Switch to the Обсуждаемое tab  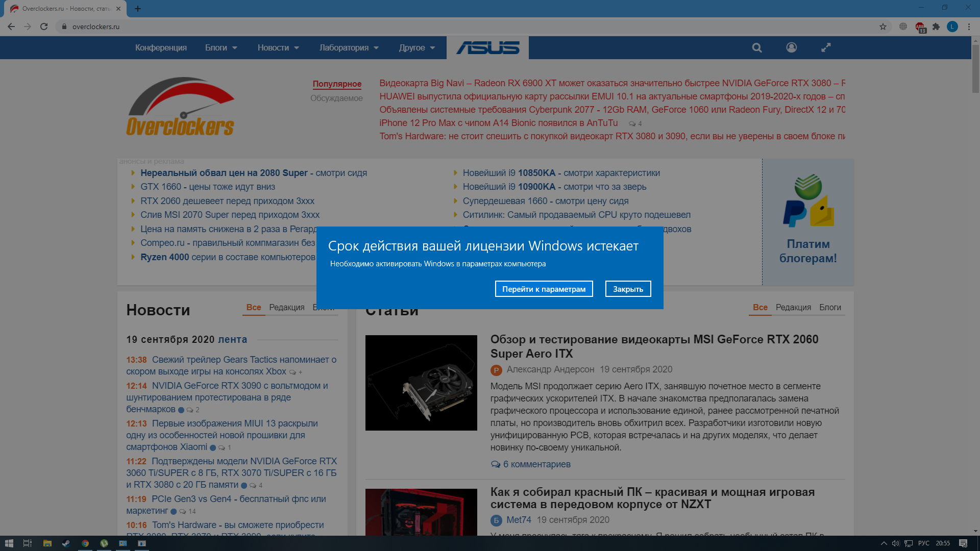click(x=336, y=98)
